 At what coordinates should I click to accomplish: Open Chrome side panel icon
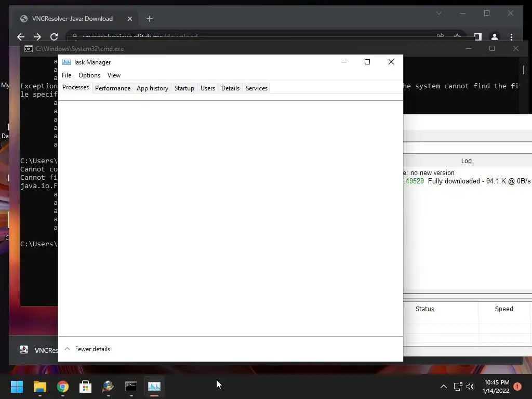click(478, 37)
